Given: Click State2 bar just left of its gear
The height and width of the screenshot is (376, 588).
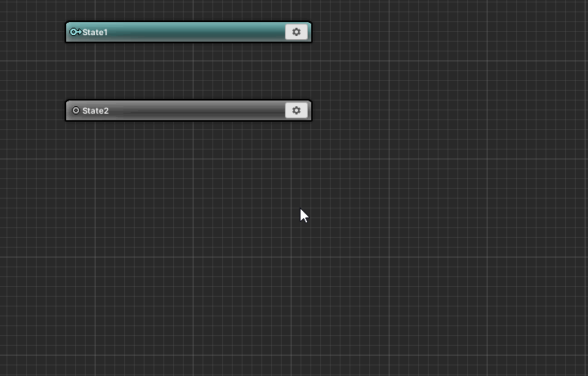Looking at the screenshot, I should coord(274,110).
